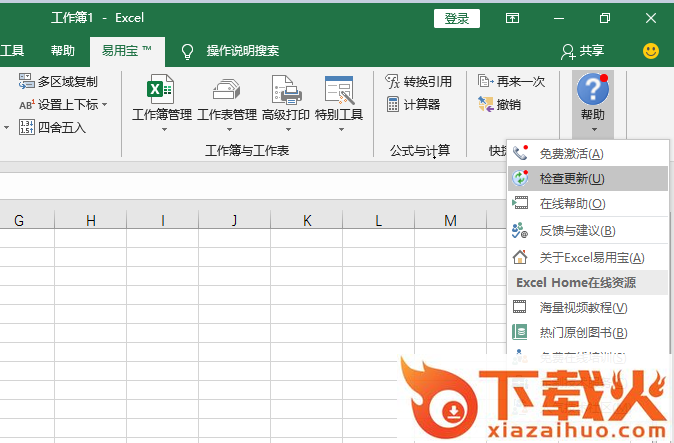Viewport: 674px width, 443px height.
Task: Click the video icon beside 在线帮助
Action: (520, 202)
